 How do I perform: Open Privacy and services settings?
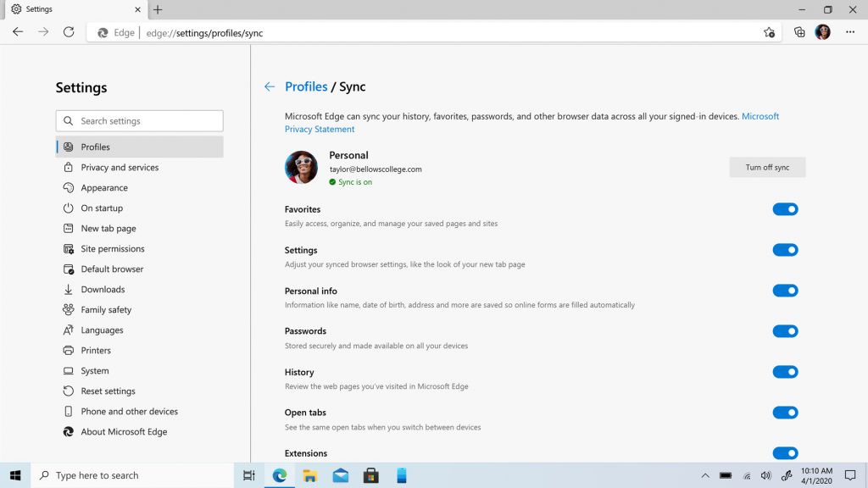coord(120,168)
